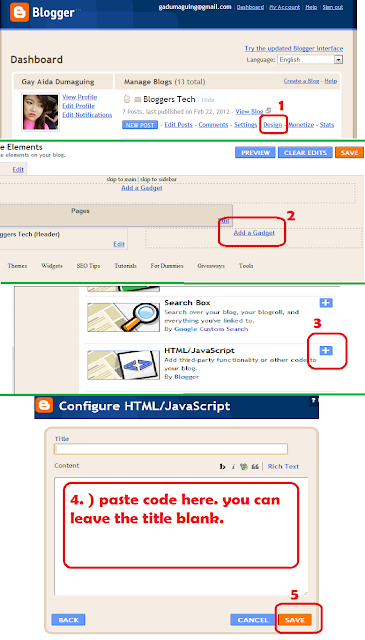Open Edit Notifications link

click(x=87, y=115)
